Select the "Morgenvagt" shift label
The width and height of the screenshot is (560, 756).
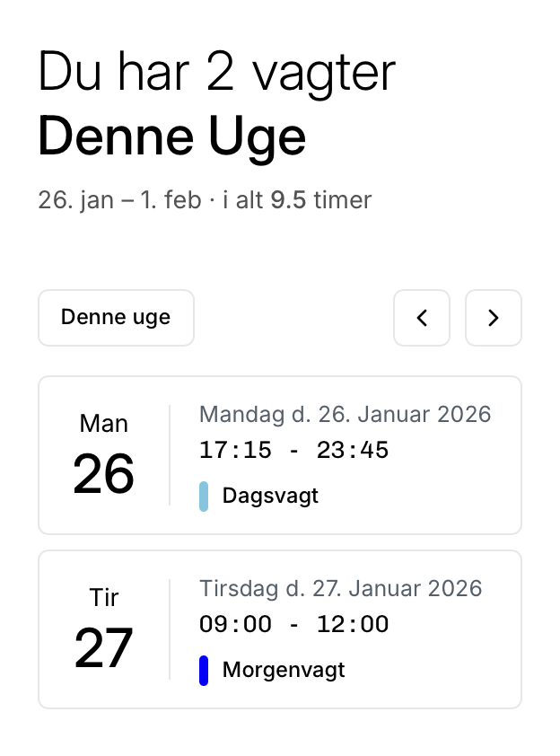[284, 670]
